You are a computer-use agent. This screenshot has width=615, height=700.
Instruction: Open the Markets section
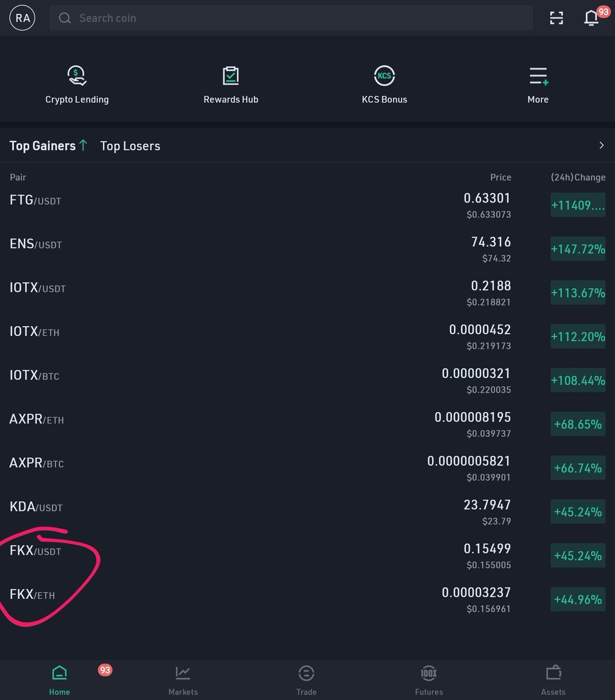pos(183,680)
